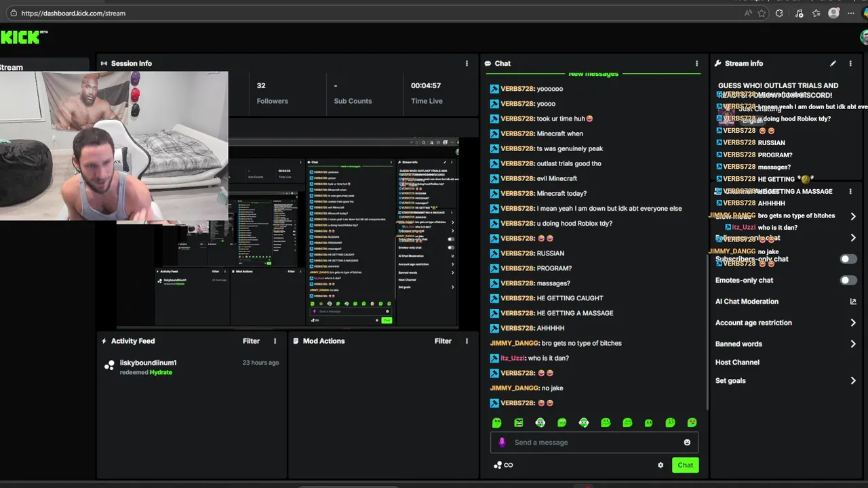The width and height of the screenshot is (868, 488).
Task: Click the 23 hours ago timestamp
Action: click(x=260, y=363)
